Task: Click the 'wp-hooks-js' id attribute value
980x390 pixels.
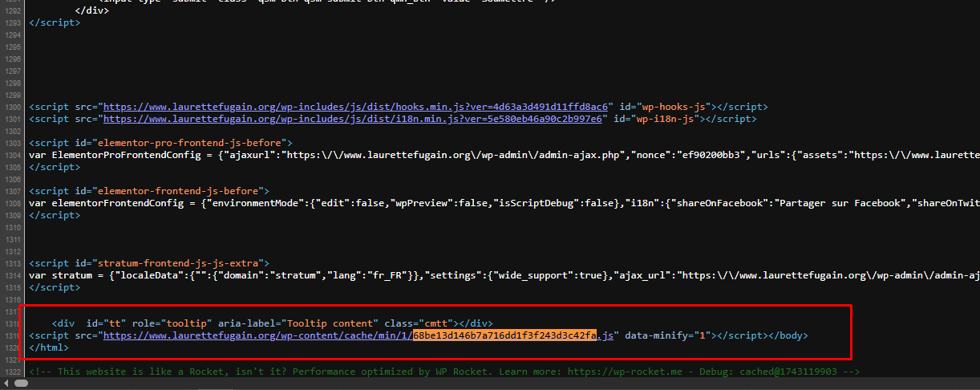Action: (675, 107)
